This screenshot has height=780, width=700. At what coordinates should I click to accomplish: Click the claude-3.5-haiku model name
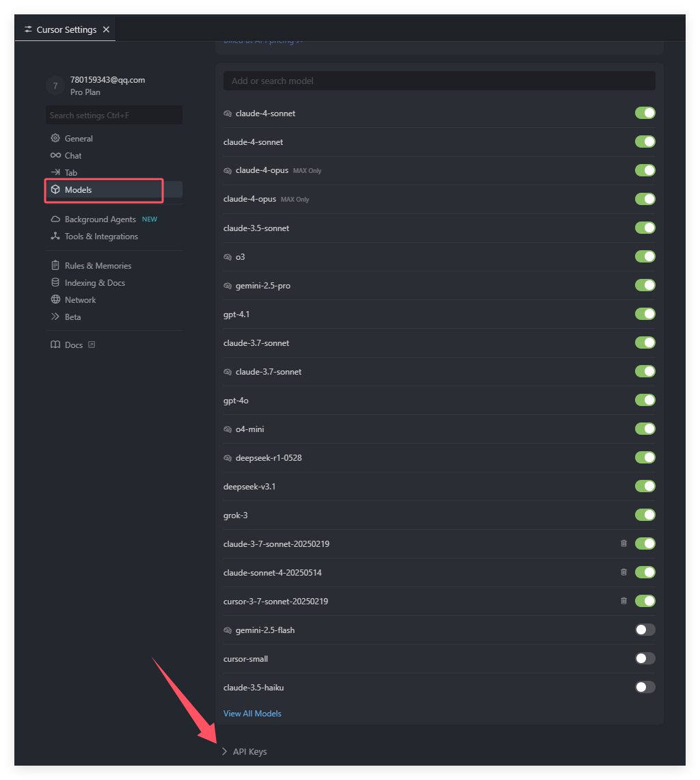254,688
